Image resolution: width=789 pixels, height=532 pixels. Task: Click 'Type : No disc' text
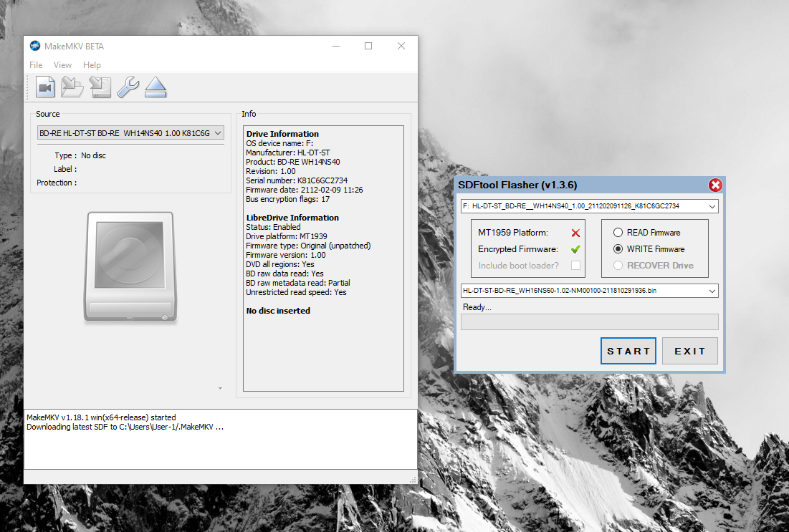[80, 155]
